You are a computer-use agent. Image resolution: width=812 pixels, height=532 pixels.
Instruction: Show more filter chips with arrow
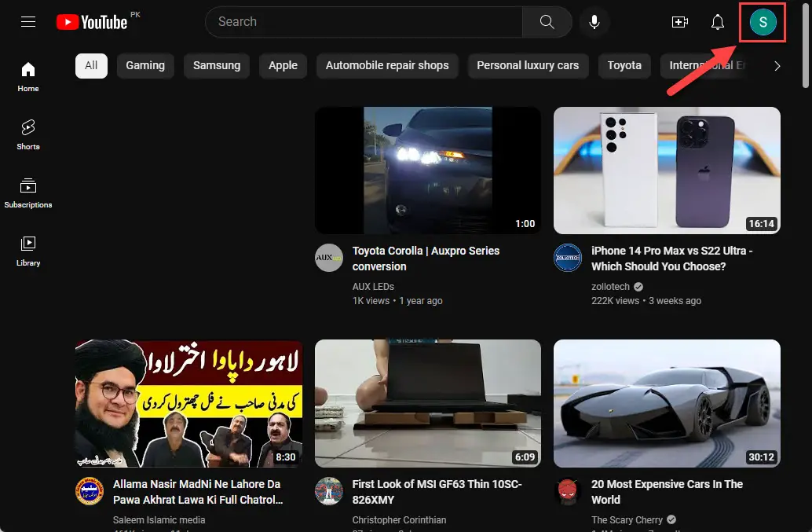[x=777, y=66]
